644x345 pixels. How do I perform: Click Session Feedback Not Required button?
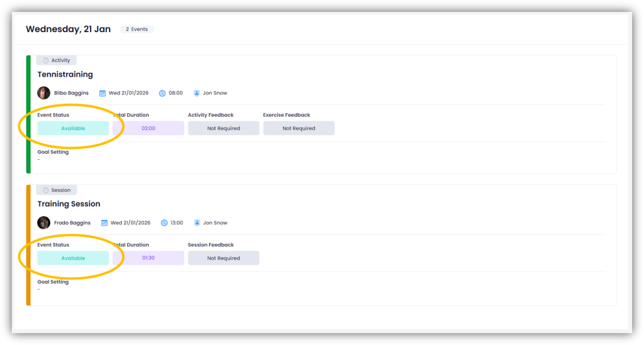point(223,258)
